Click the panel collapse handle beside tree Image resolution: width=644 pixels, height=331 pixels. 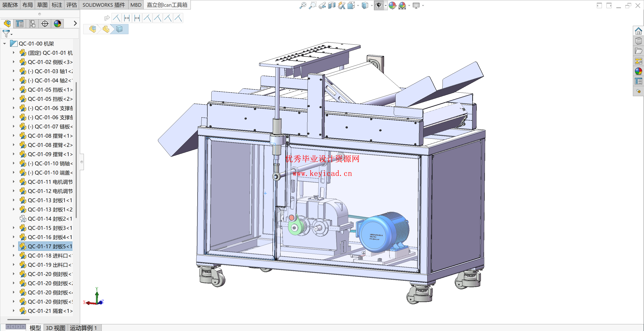coord(82,162)
